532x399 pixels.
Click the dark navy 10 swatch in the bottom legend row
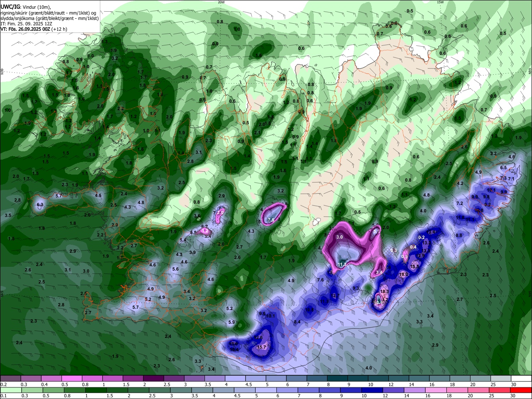(x=372, y=390)
